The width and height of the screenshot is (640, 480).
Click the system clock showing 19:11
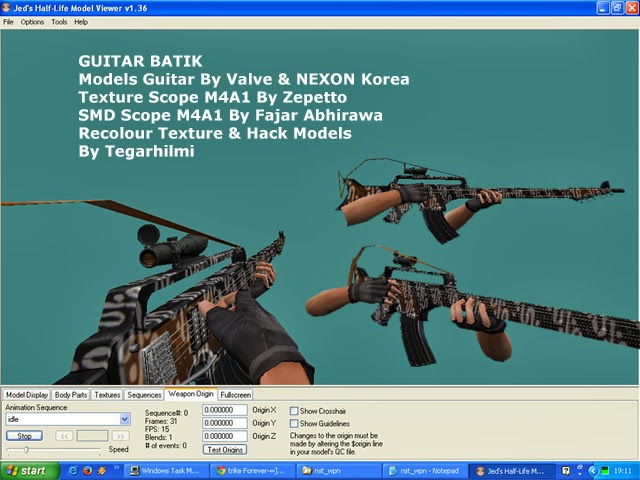pos(623,471)
